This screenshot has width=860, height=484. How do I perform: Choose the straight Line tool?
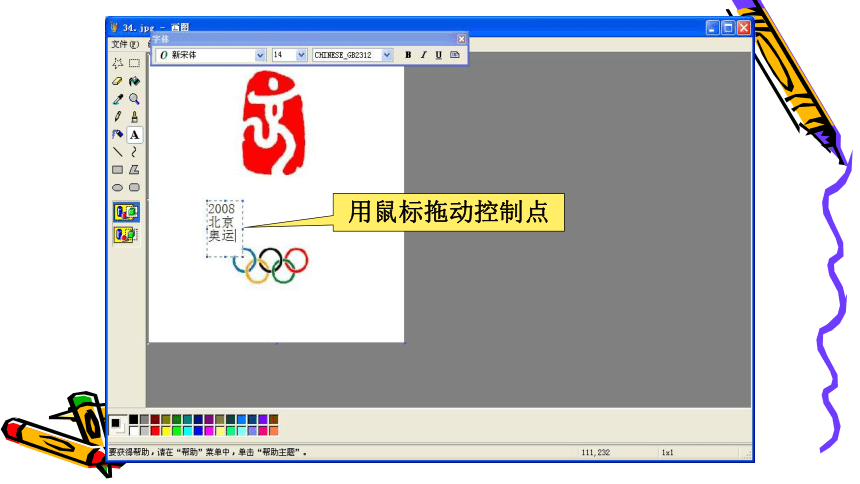[x=117, y=152]
